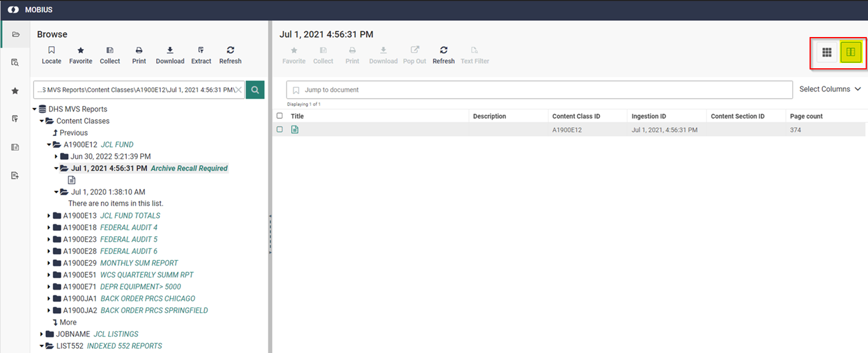Click the Title column header
868x353 pixels.
click(297, 116)
